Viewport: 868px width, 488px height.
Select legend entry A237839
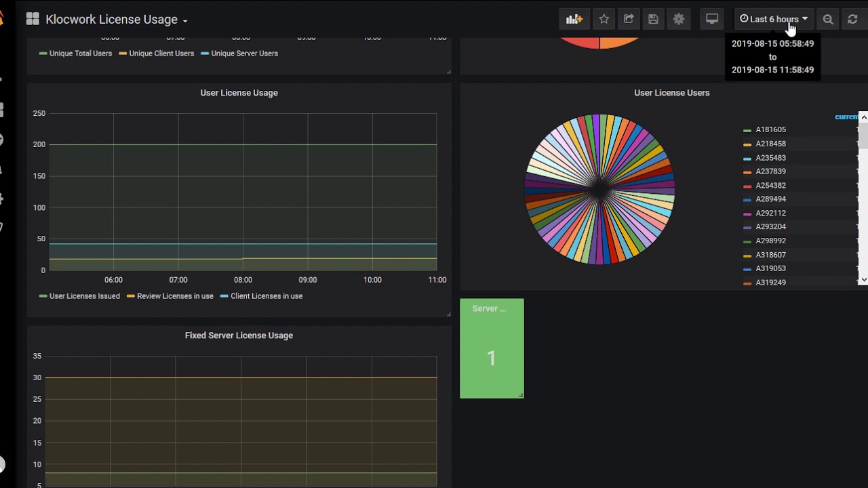770,171
